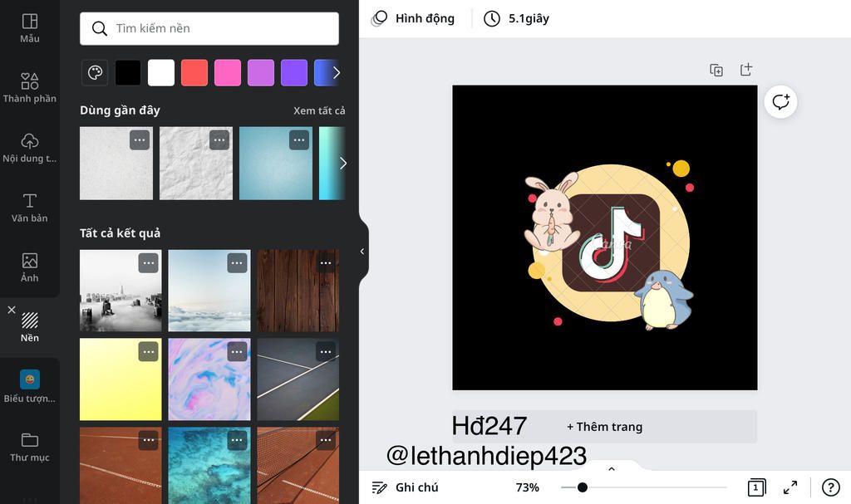Choose the violet color swatch

click(294, 73)
